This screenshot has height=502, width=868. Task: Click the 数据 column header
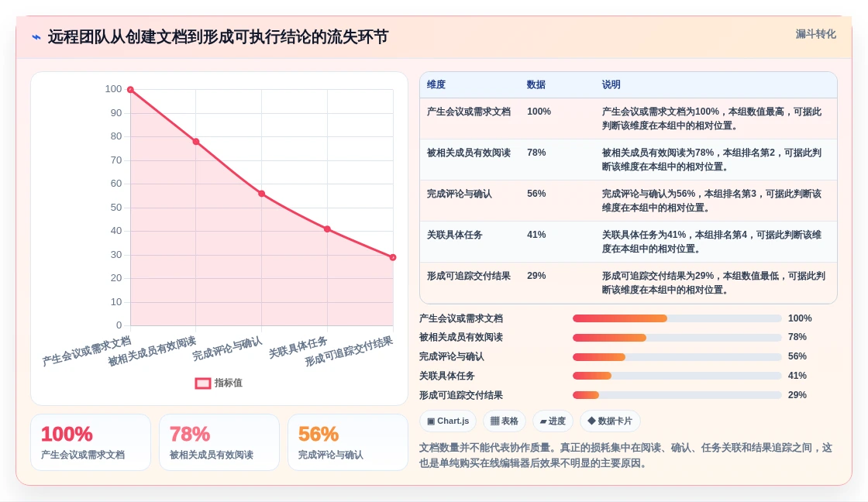pos(536,84)
